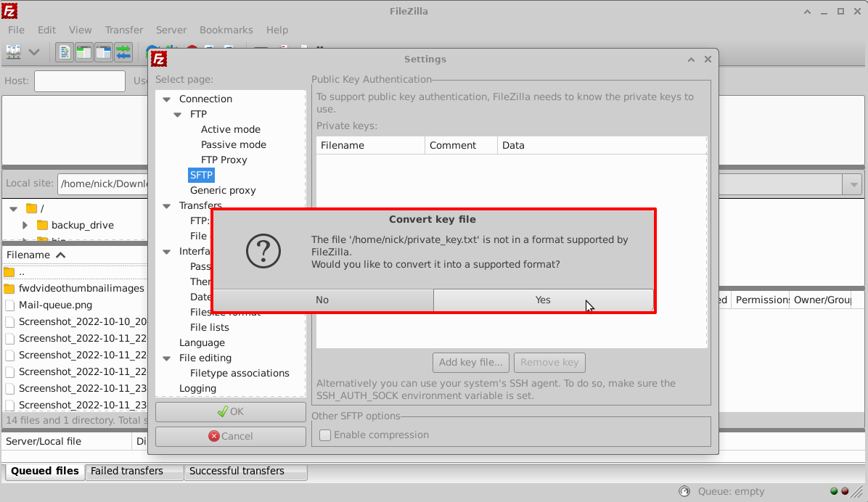
Task: Click the red activity indicator light
Action: click(845, 492)
